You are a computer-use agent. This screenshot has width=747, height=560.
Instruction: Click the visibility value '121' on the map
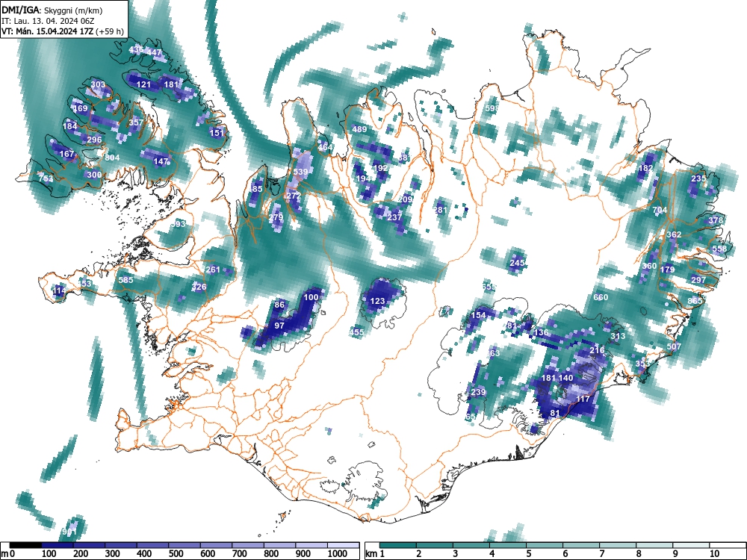(x=143, y=85)
